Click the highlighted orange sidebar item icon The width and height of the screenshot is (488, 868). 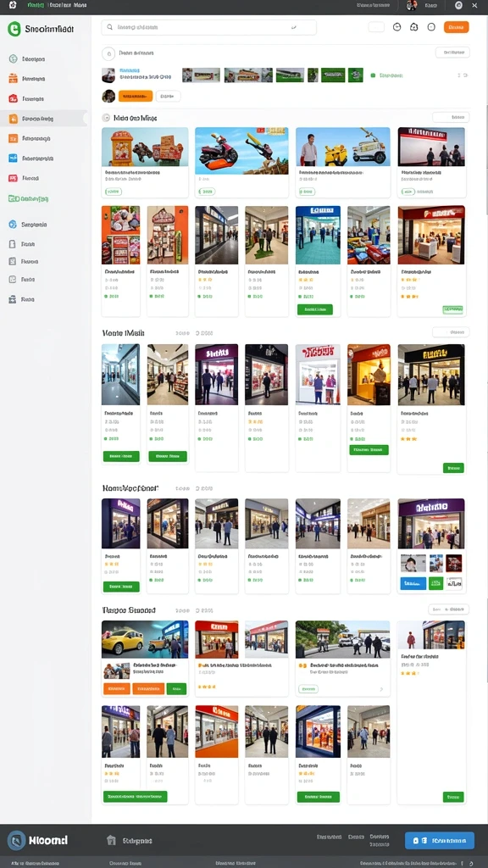click(13, 119)
